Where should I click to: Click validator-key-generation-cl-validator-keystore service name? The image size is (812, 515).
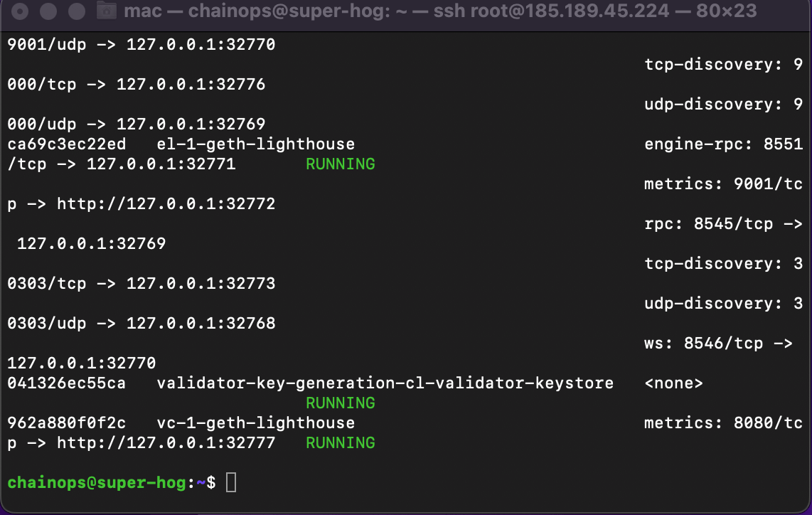(x=385, y=383)
